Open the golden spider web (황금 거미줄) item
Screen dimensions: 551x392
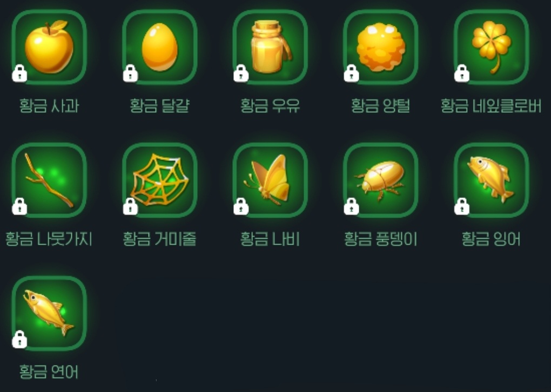(x=160, y=180)
